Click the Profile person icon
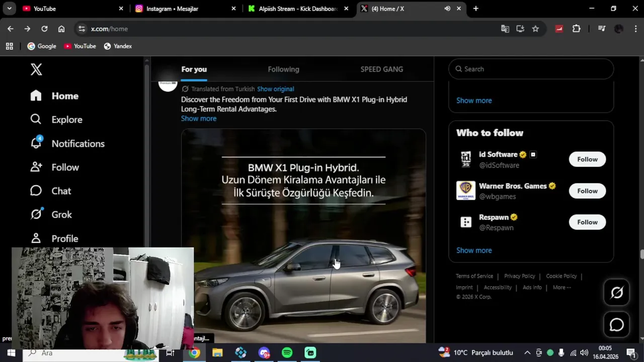Viewport: 644px width, 362px height. pos(36,238)
